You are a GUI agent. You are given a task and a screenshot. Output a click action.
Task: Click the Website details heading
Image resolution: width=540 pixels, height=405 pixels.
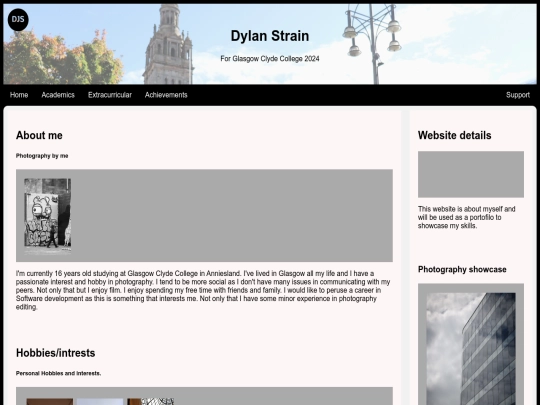pos(455,135)
